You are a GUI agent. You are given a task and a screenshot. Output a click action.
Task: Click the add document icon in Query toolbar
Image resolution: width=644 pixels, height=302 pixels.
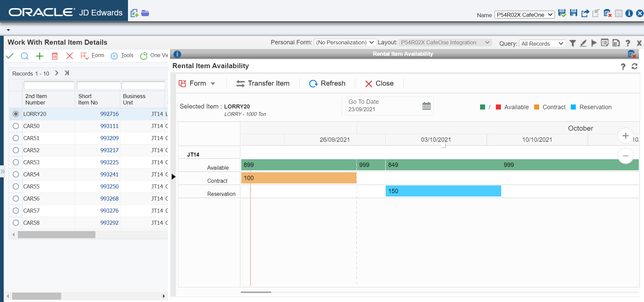[616, 43]
